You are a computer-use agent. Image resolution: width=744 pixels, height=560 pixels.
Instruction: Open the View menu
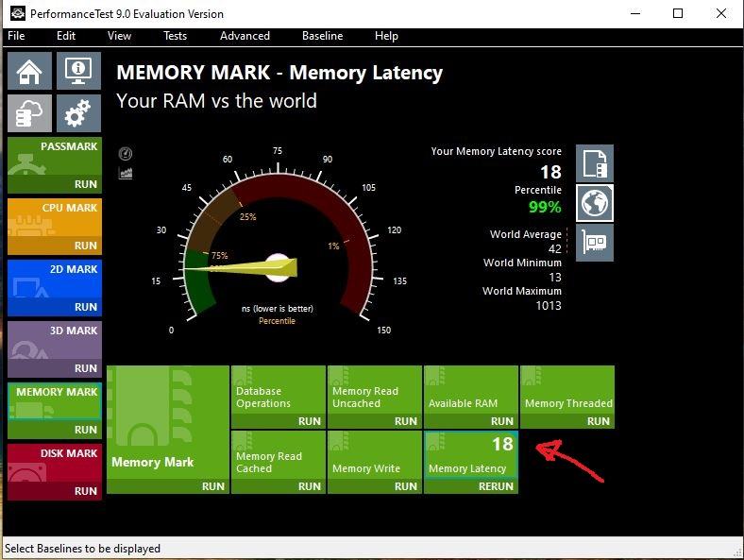[x=119, y=36]
